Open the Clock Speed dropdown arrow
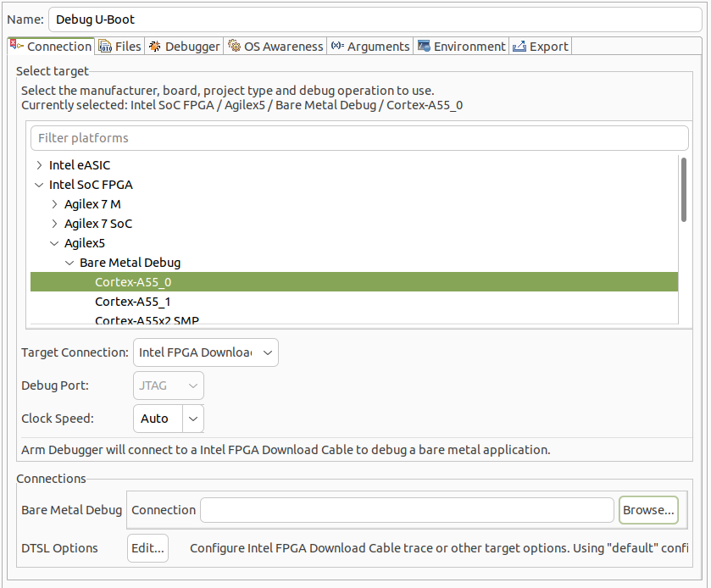 tap(193, 419)
